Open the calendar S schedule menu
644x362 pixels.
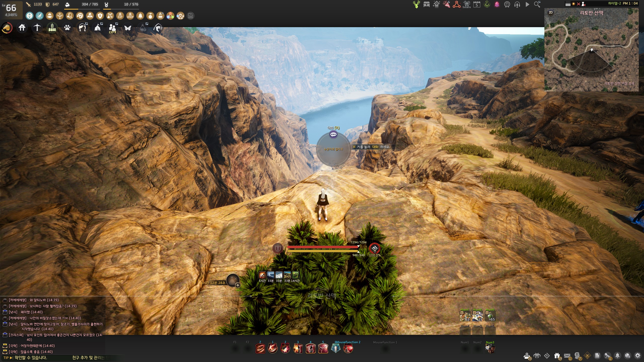[477, 5]
